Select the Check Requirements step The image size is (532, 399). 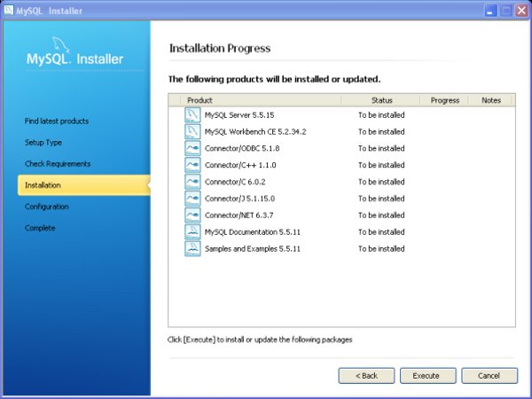coord(58,164)
